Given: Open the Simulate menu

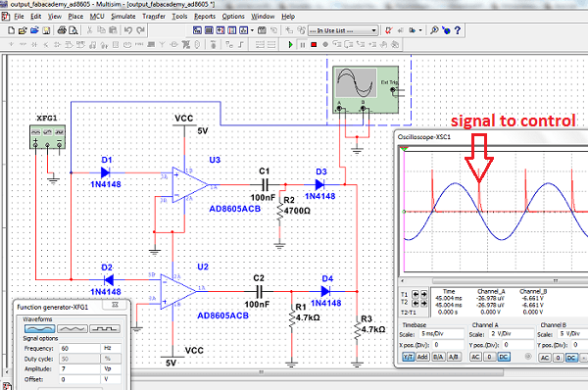Looking at the screenshot, I should click(123, 17).
